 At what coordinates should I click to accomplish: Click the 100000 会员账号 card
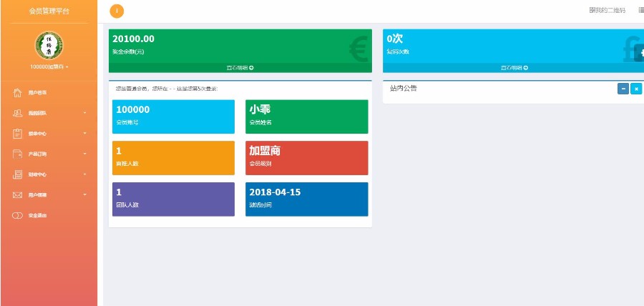pos(173,117)
